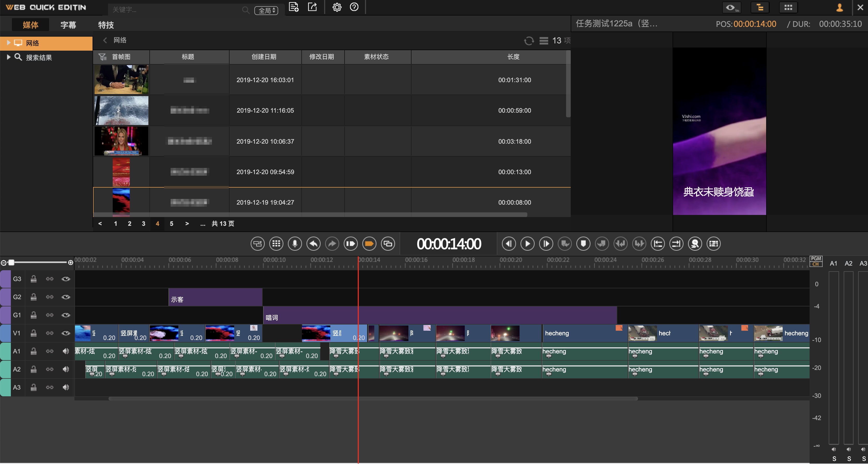The height and width of the screenshot is (464, 868).
Task: Toggle visibility of track G2
Action: 66,297
